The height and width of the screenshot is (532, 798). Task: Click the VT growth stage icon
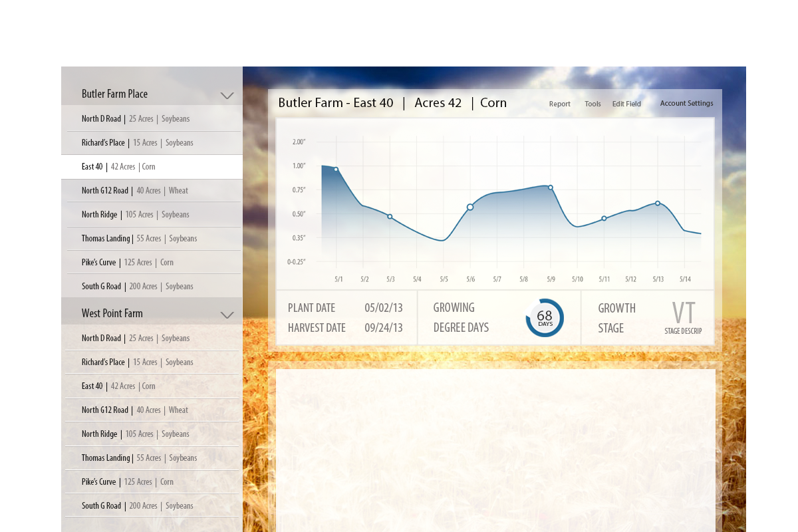point(683,315)
